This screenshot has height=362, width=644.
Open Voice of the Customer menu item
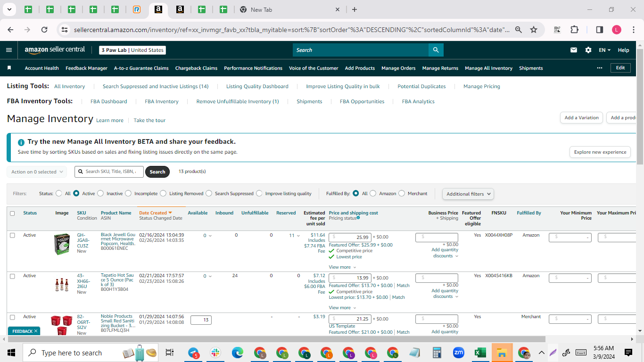coord(314,68)
